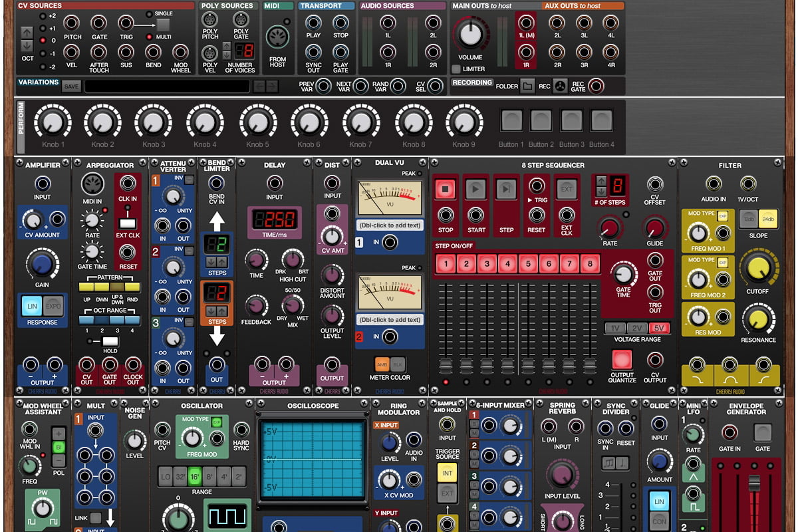Click the MIDI From Host DIN connector
798x532 pixels.
tap(277, 37)
